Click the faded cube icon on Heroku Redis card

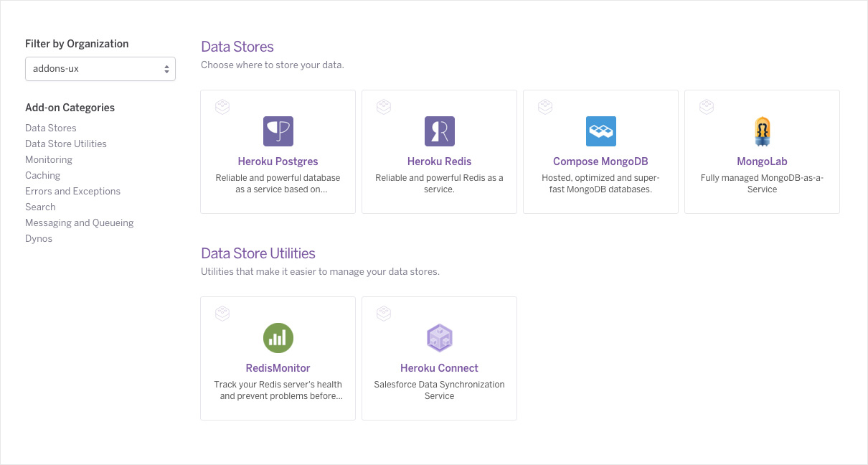pyautogui.click(x=384, y=107)
